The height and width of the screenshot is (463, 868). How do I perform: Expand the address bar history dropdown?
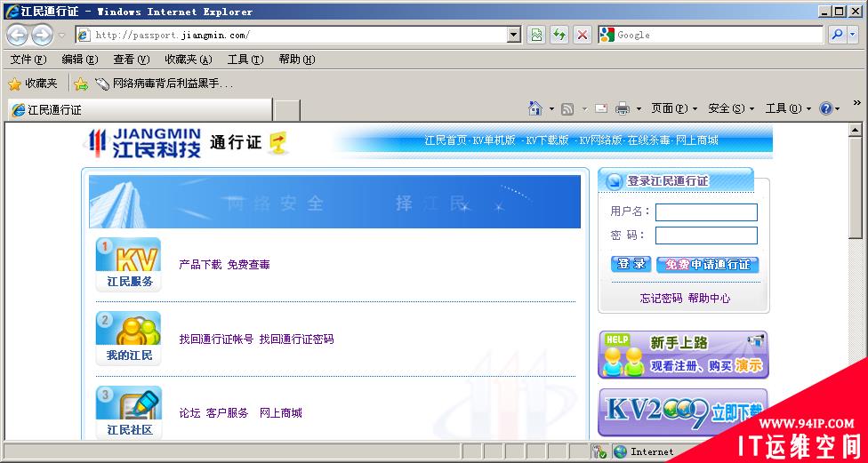coord(514,35)
